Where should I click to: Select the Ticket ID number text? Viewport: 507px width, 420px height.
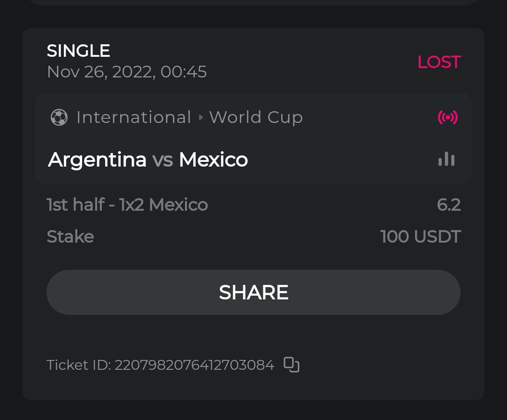coord(194,365)
